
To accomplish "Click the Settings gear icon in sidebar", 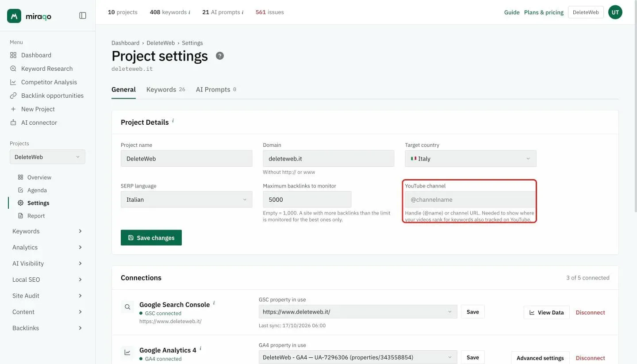I will [x=20, y=203].
